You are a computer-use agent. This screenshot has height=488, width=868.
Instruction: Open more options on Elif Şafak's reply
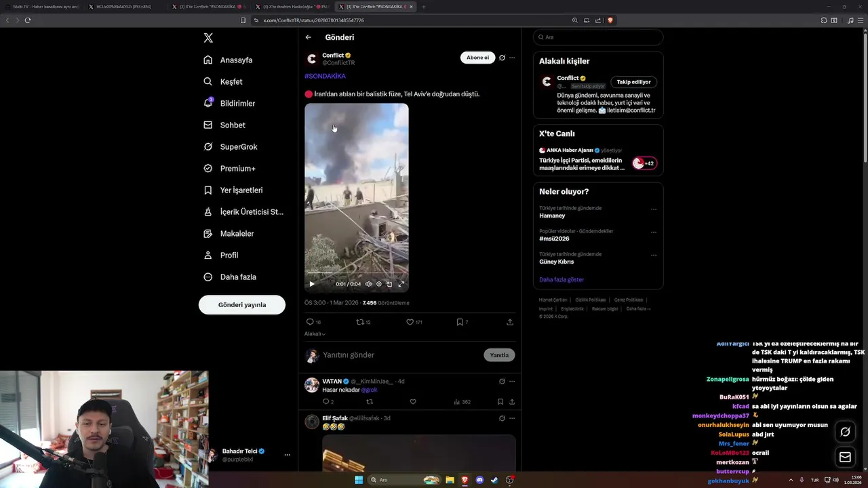(x=512, y=418)
